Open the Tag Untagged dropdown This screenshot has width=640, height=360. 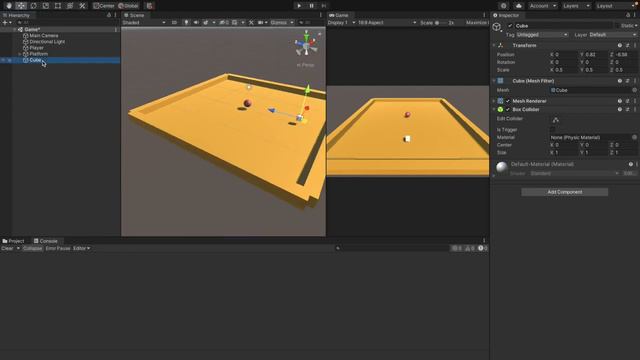point(542,35)
